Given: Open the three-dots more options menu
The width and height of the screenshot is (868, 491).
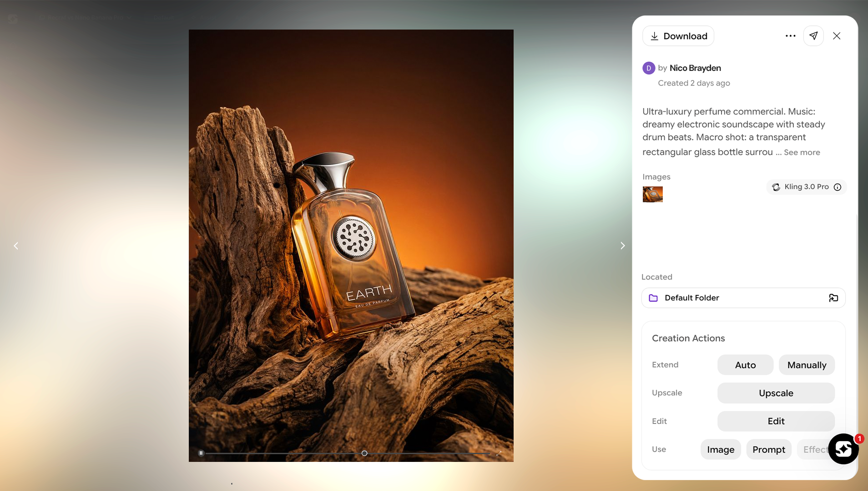Looking at the screenshot, I should (790, 36).
